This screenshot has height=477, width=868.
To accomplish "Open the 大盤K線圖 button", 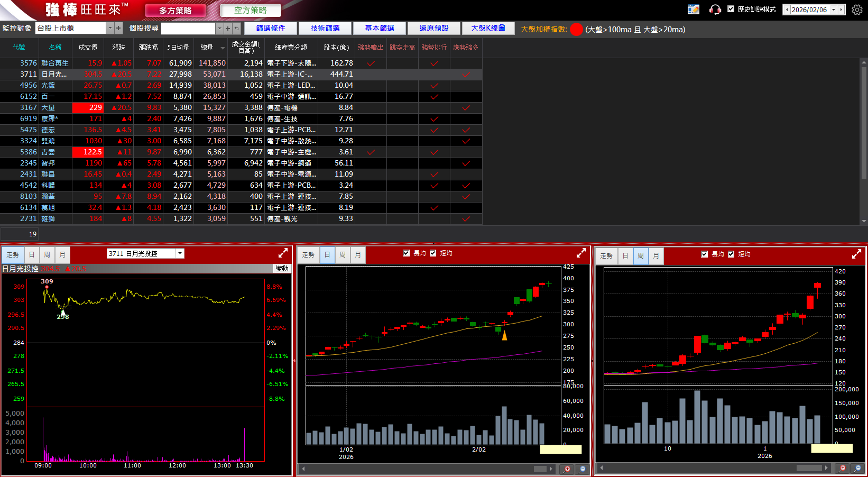I will pos(488,28).
